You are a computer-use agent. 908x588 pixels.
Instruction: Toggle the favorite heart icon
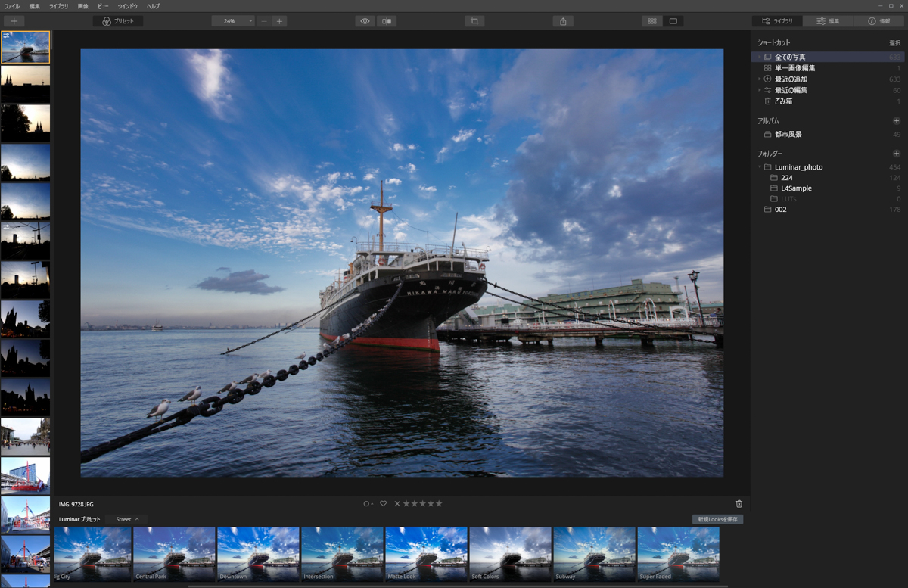click(383, 504)
